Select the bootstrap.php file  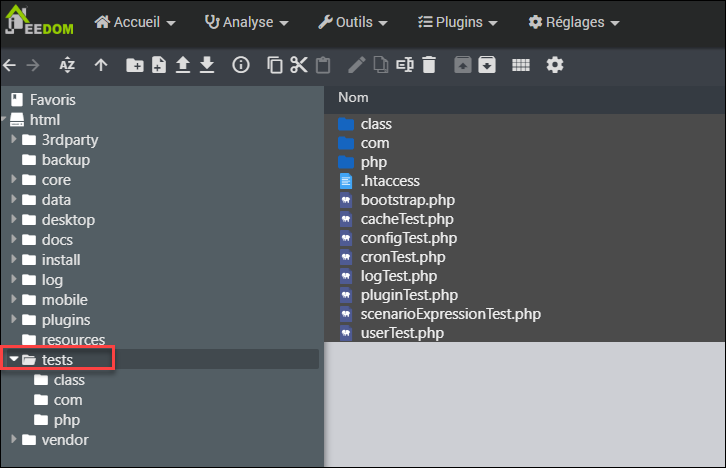(x=393, y=200)
